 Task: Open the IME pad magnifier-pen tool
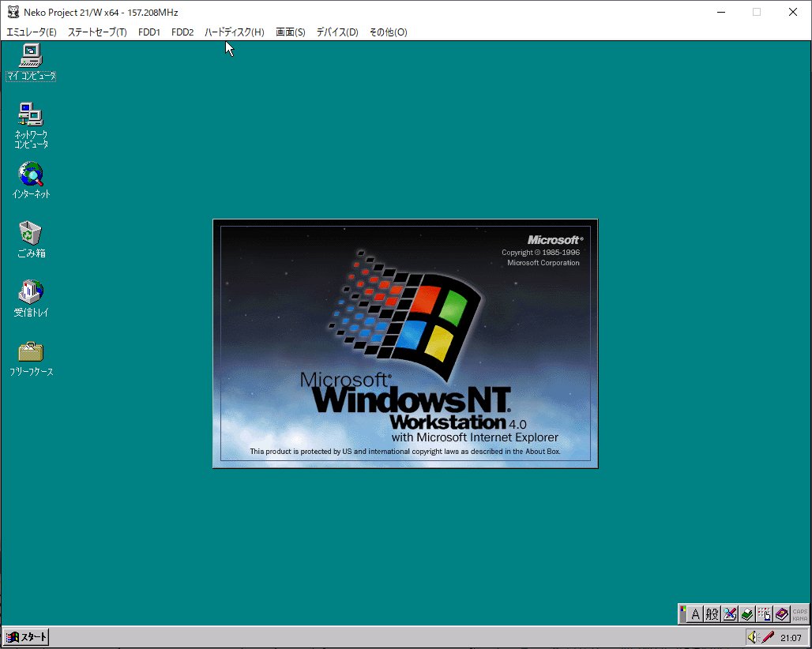click(730, 614)
